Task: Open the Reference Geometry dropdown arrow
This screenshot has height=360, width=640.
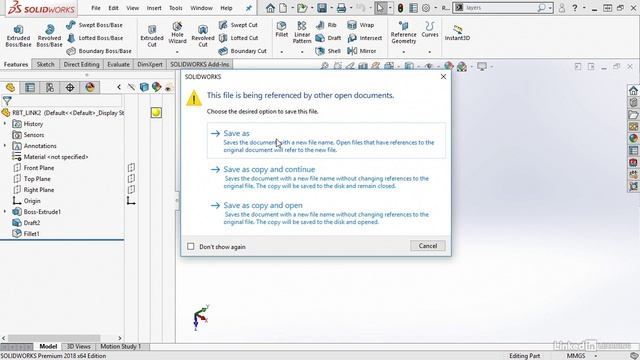Action: 403,52
